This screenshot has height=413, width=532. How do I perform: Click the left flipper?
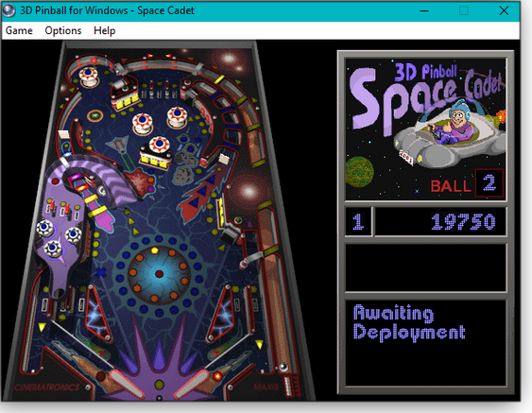[x=126, y=384]
